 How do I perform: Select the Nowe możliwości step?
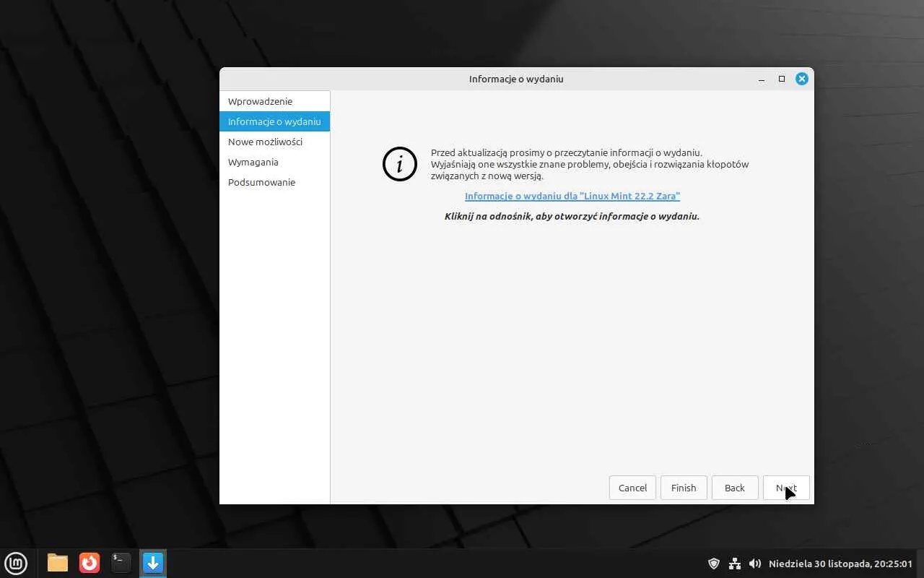click(274, 142)
